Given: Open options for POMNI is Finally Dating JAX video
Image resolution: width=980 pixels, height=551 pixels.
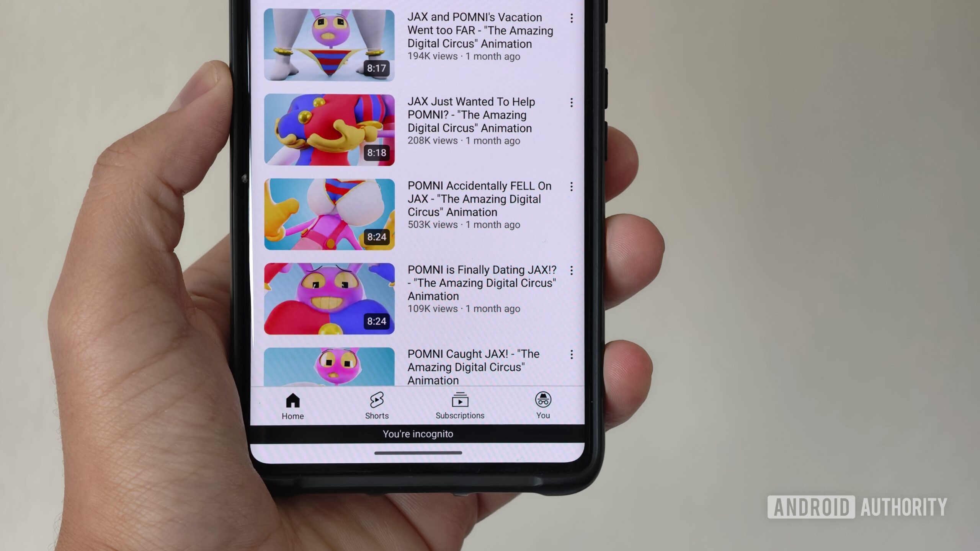Looking at the screenshot, I should coord(571,270).
